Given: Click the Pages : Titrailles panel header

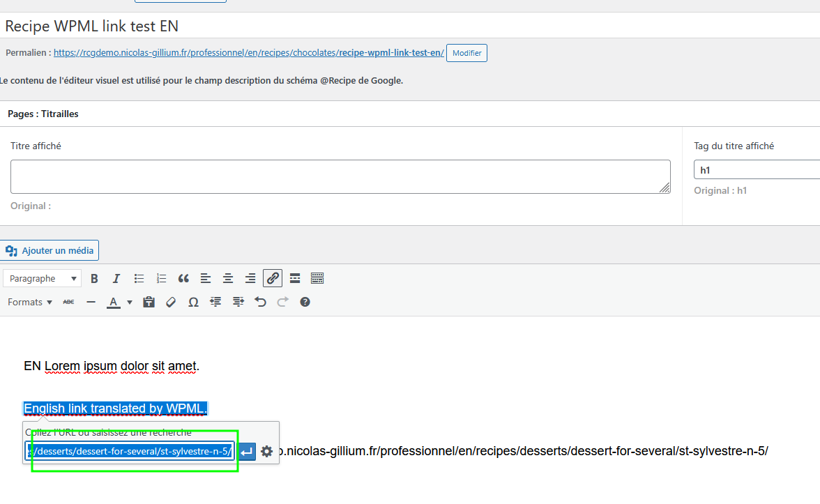Looking at the screenshot, I should pos(410,114).
